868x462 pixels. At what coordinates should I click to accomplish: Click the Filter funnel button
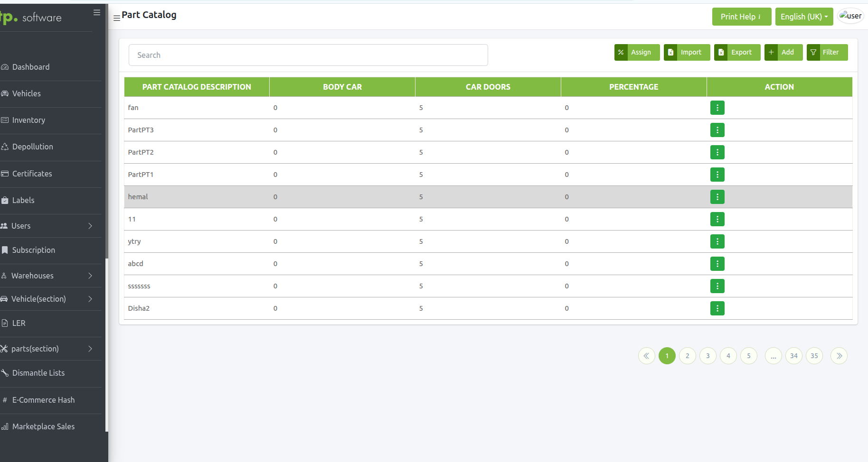pos(827,52)
